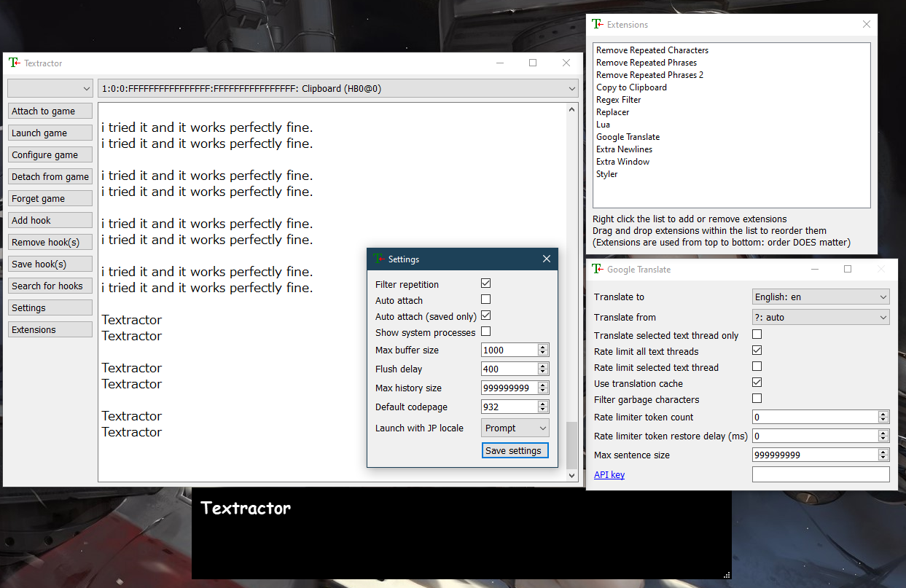Select Remove Repeated Phrases 2 extension

[649, 75]
